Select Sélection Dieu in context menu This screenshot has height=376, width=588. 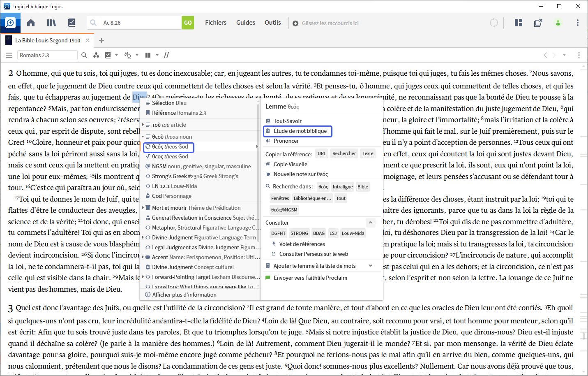coord(169,103)
